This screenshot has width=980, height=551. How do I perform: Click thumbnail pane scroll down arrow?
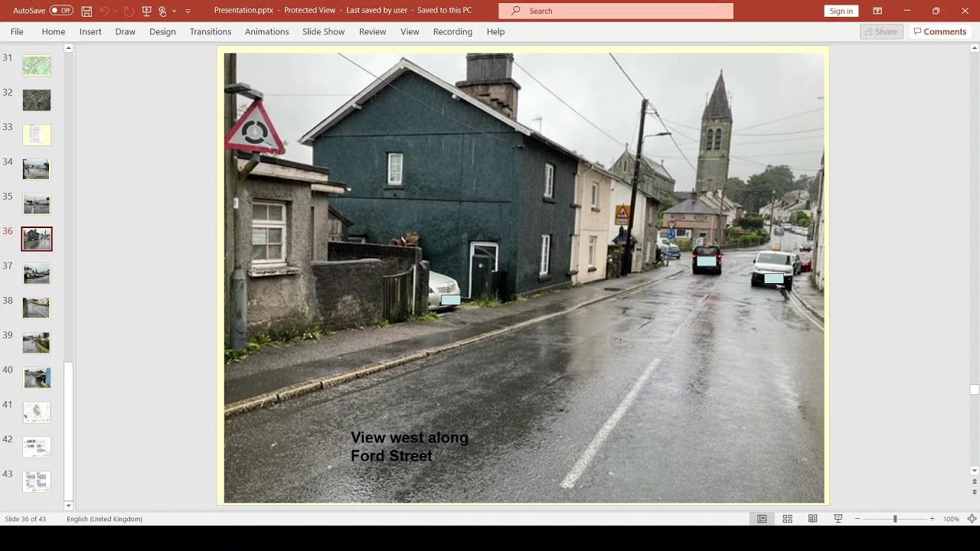point(68,506)
